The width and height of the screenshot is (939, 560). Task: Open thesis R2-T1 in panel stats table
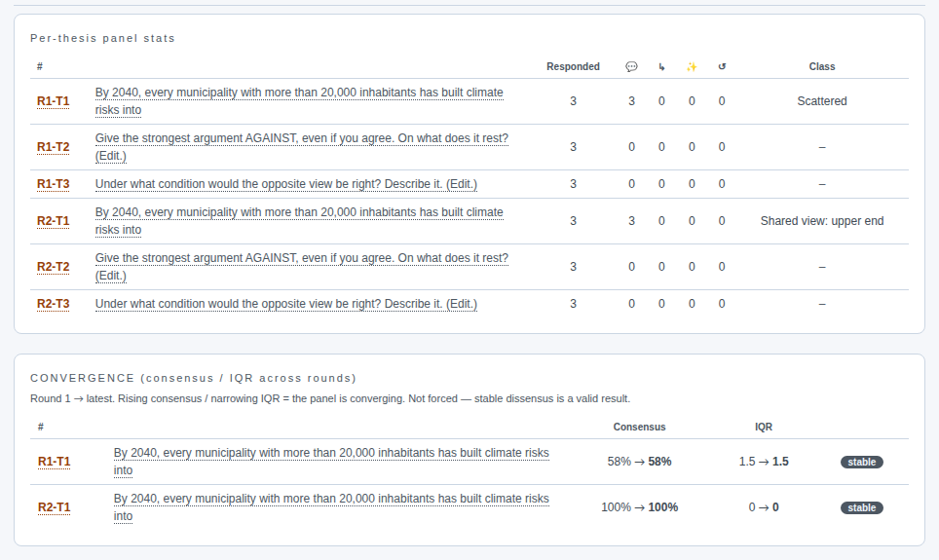(x=54, y=221)
